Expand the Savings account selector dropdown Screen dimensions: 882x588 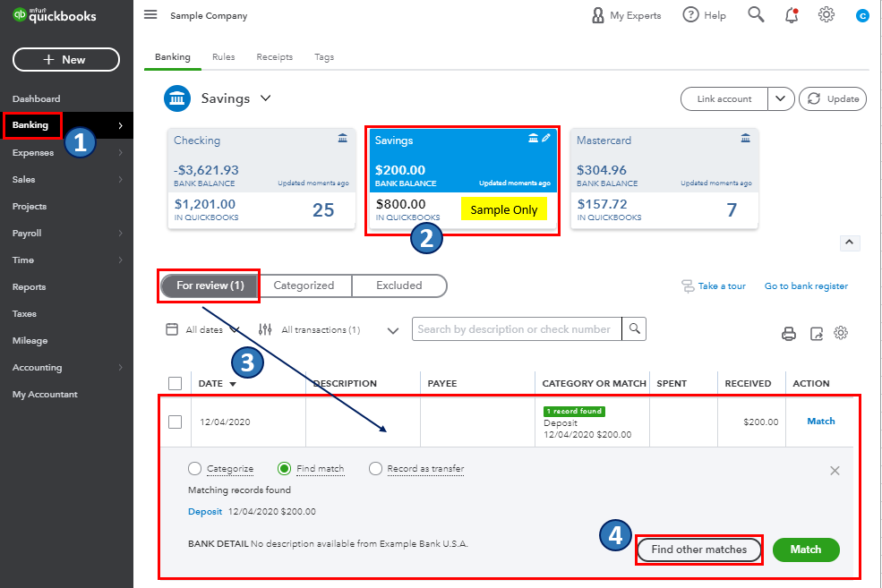265,98
